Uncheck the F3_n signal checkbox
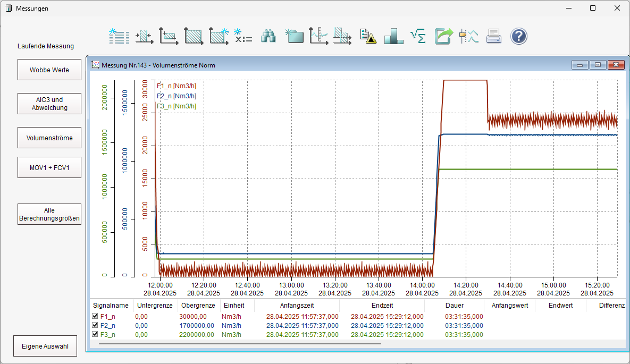Viewport: 630px width, 364px height. point(95,334)
